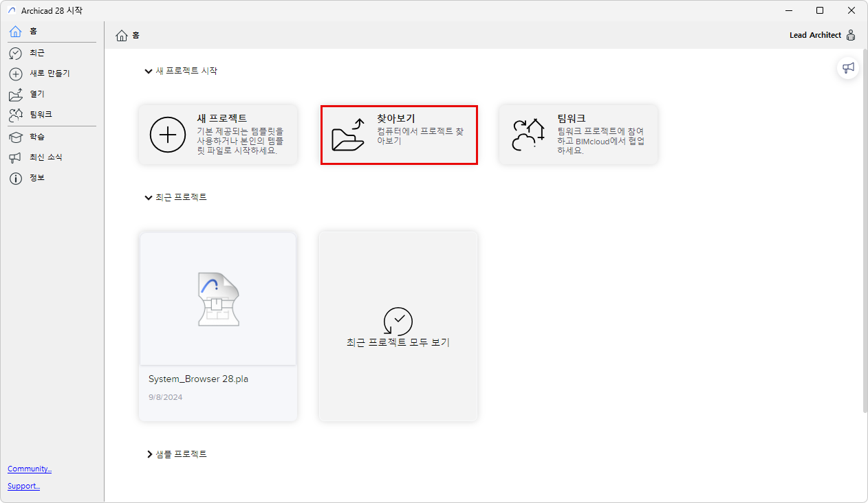Click the info circle icon beside 정보
The image size is (868, 503).
click(x=15, y=178)
